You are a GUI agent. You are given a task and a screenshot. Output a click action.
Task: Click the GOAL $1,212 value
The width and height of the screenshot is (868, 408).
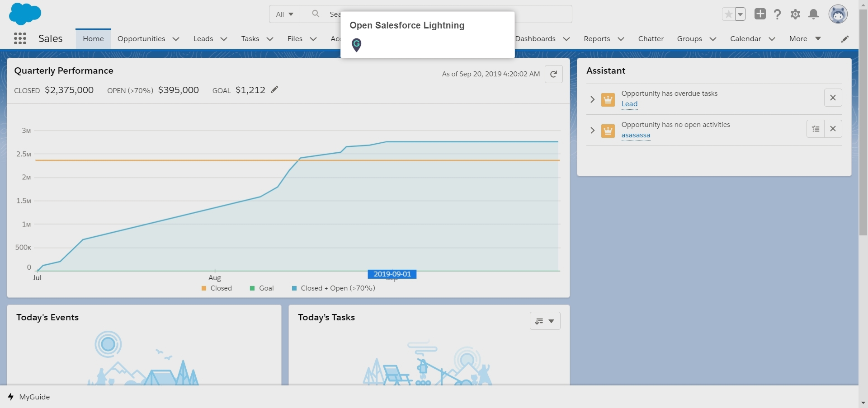250,90
